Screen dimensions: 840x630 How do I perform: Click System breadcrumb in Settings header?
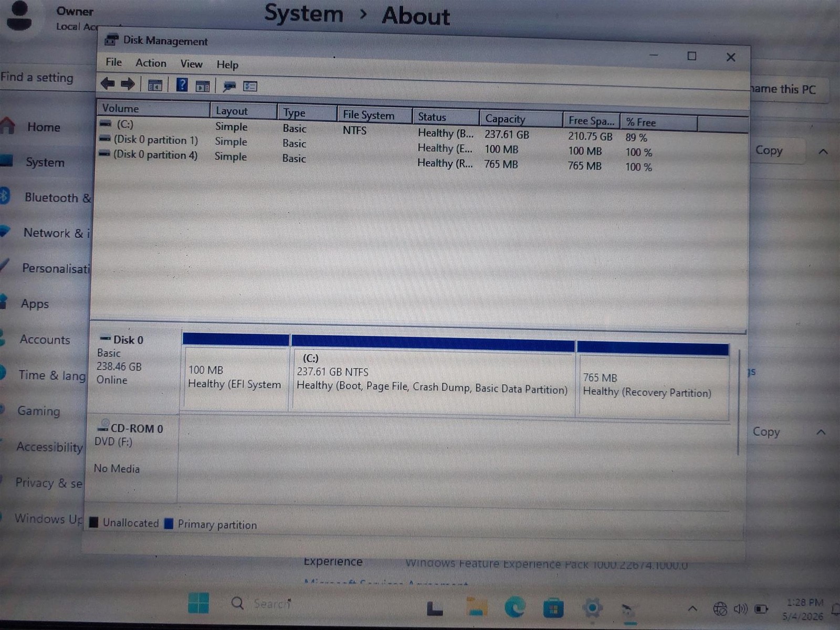303,13
